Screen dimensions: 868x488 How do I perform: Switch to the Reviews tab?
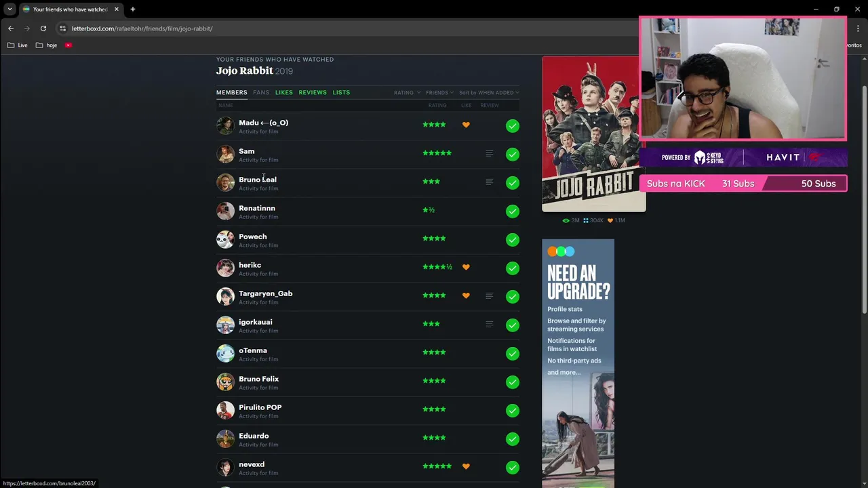coord(313,92)
